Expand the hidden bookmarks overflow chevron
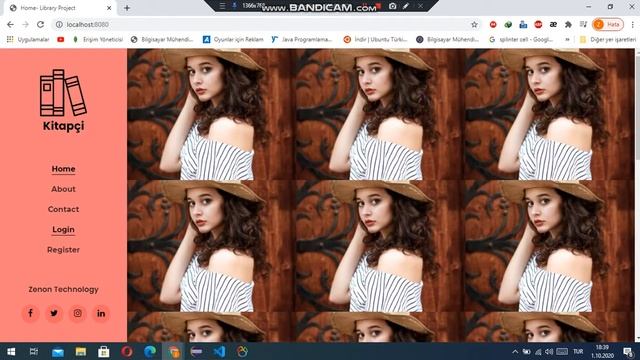The width and height of the screenshot is (640, 360). point(567,40)
